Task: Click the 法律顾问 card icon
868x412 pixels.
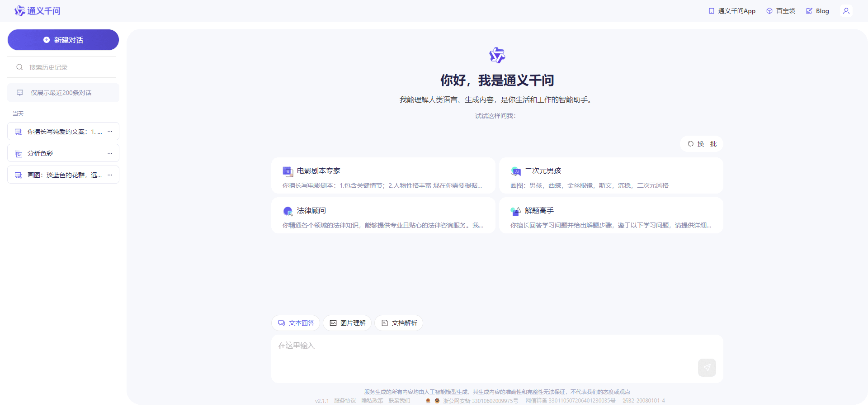Action: (x=288, y=211)
